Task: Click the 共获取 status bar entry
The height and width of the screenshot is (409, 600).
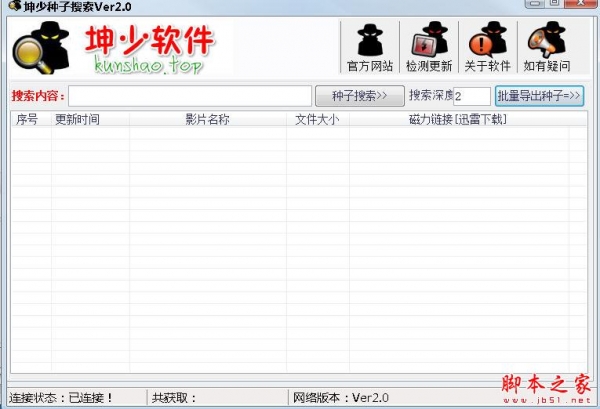Action: (174, 398)
